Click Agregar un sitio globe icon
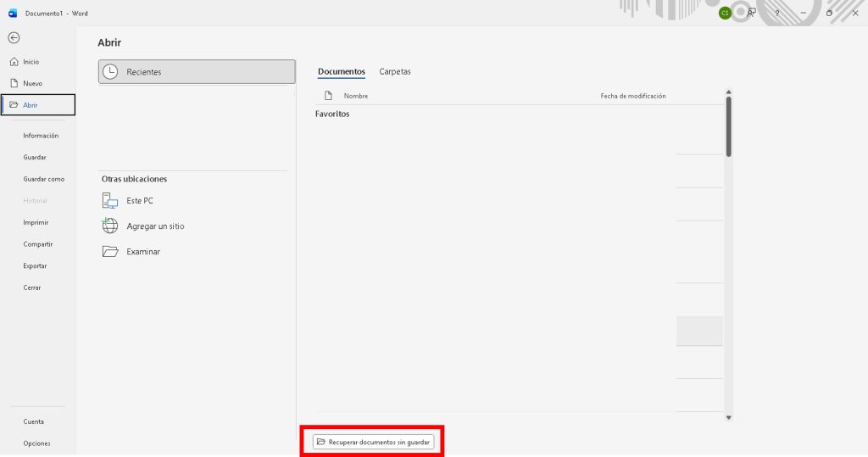The width and height of the screenshot is (868, 457). click(x=110, y=226)
